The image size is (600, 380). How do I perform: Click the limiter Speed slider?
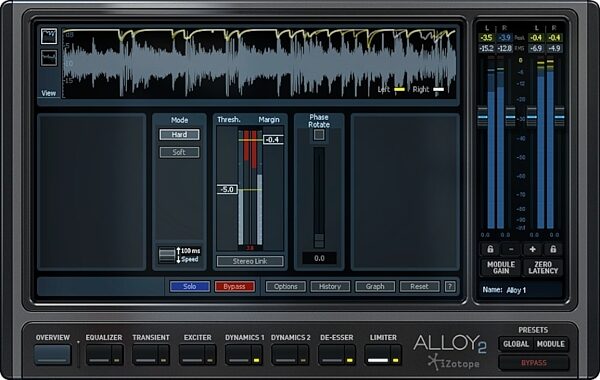click(x=167, y=255)
